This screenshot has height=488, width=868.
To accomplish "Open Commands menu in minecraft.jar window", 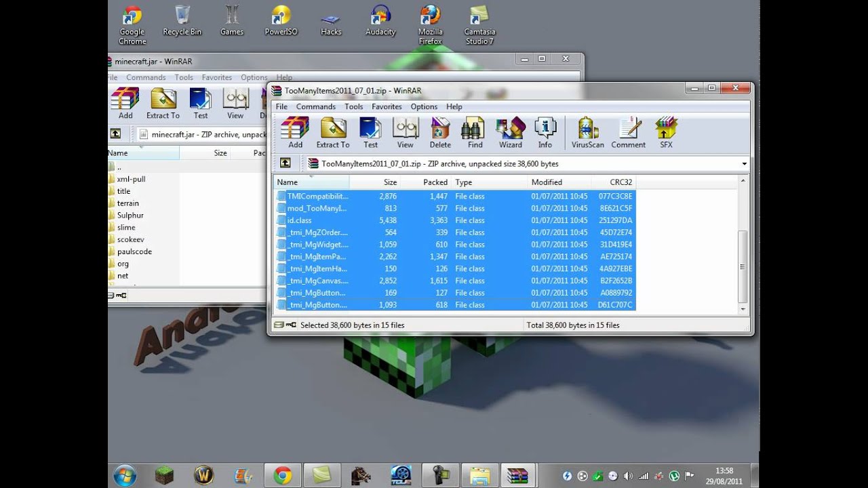I will [146, 77].
